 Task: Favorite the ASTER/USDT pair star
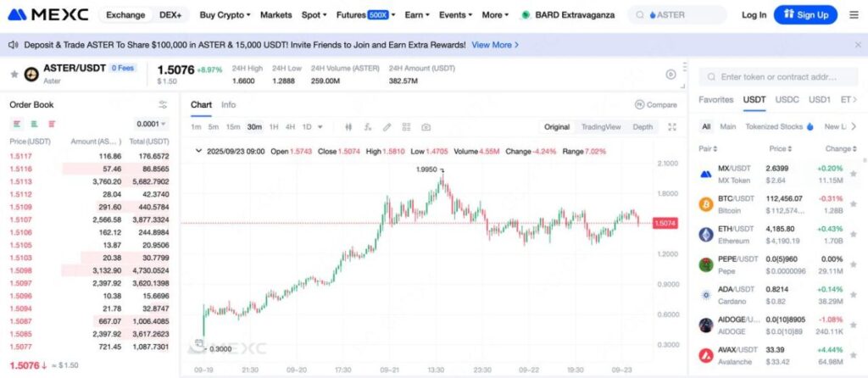click(x=14, y=75)
